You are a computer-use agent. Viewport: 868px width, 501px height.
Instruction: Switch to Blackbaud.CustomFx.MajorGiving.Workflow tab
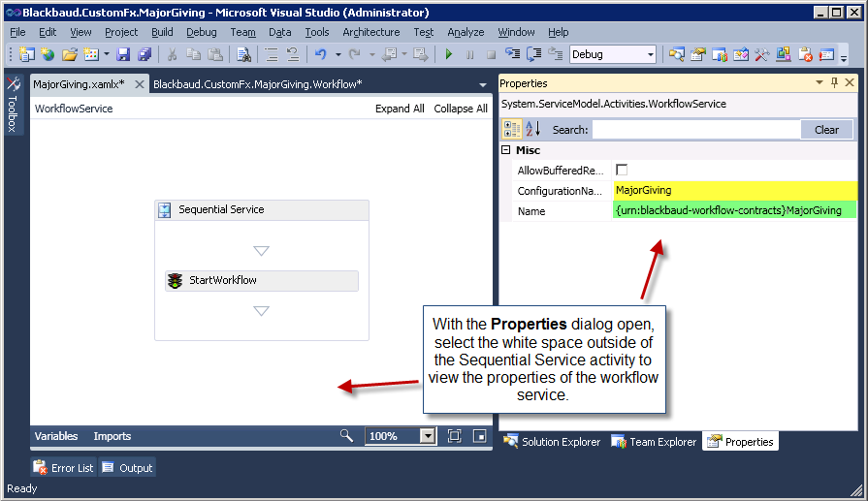click(256, 84)
